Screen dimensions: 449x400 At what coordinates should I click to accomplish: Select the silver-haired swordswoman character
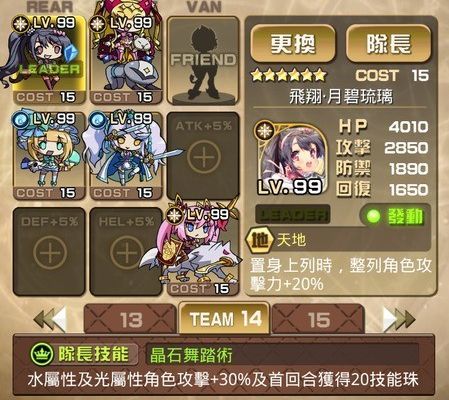coord(126,156)
